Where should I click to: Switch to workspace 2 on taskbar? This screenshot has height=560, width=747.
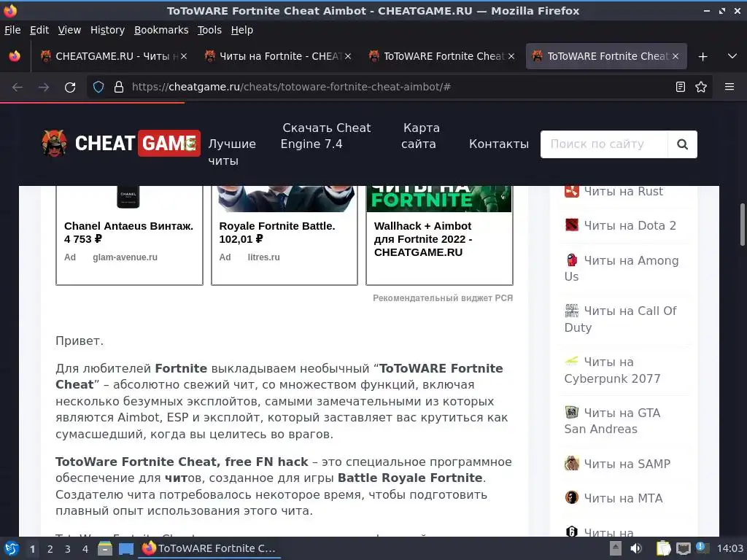50,549
